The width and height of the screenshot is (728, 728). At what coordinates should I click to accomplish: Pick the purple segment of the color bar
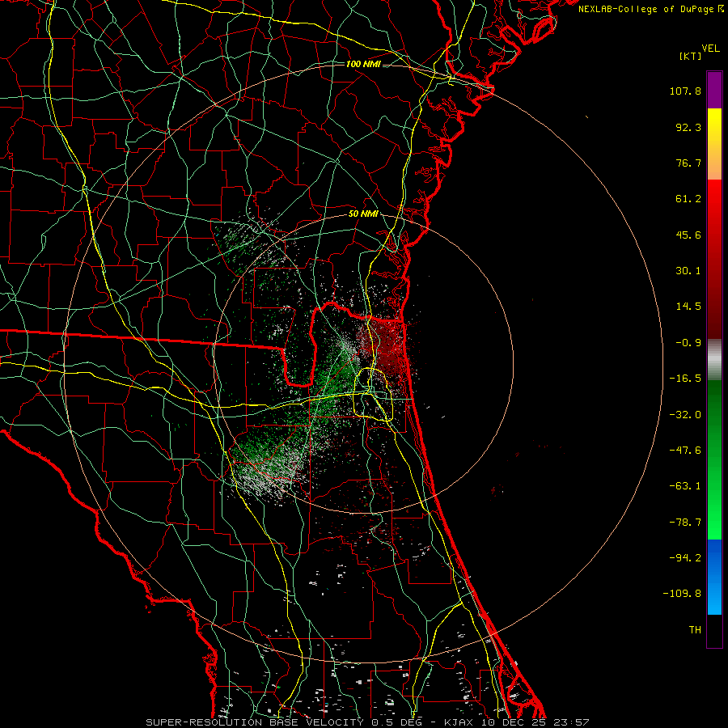(x=714, y=91)
